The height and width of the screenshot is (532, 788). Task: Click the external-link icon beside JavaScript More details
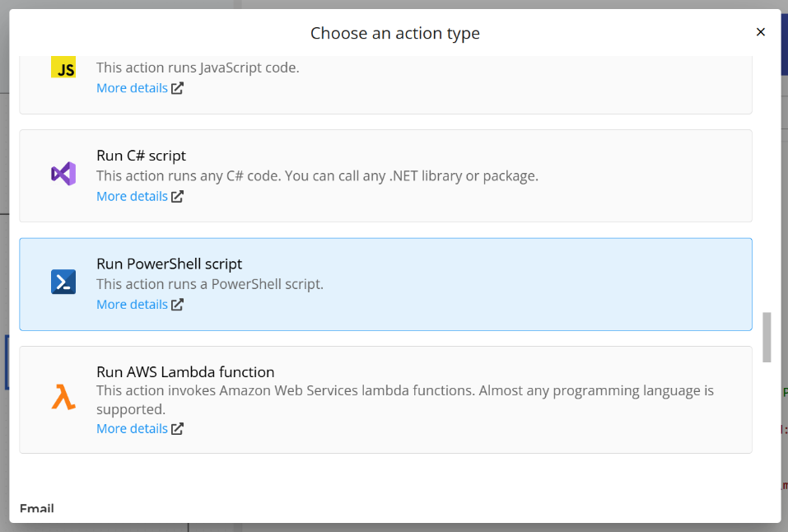(176, 87)
